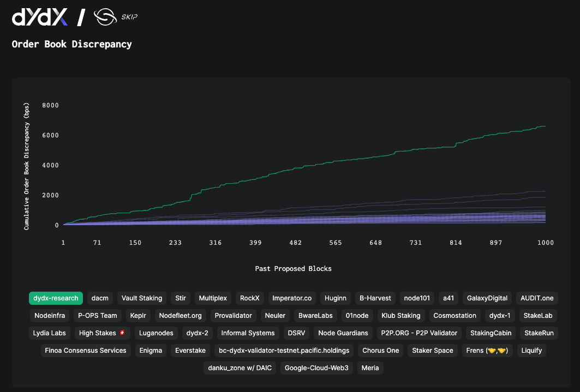Choose the a41 validator chip
The height and width of the screenshot is (392, 580).
449,298
